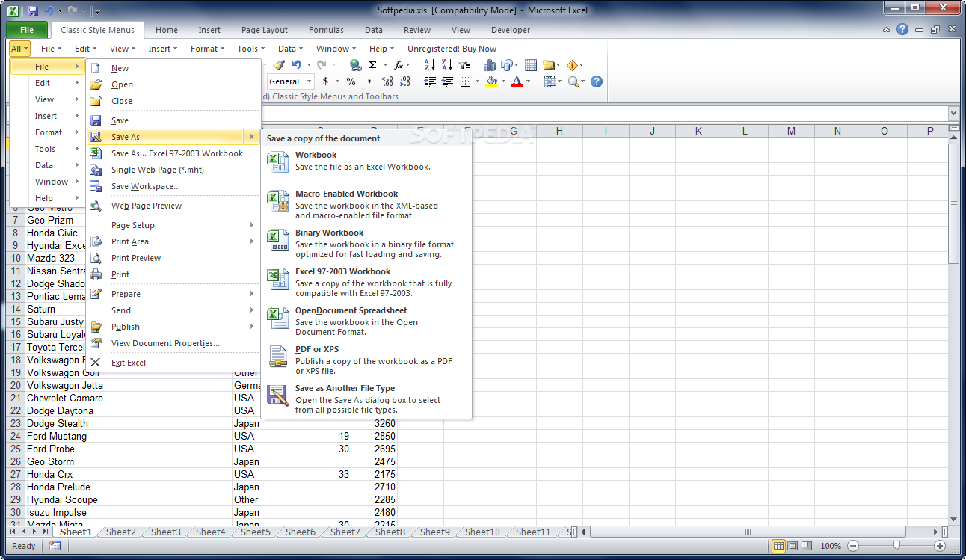
Task: Apply yellow Fill Color bucket
Action: coord(491,81)
